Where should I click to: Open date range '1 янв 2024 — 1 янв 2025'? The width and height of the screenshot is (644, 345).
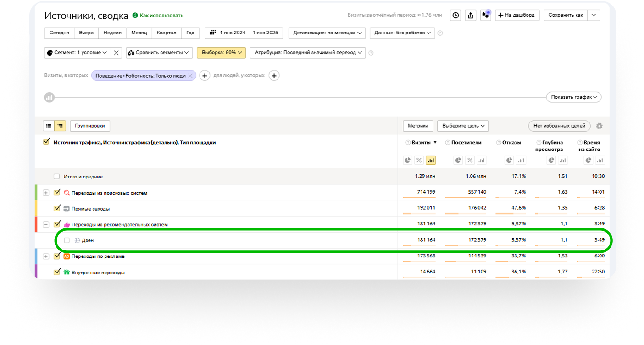(x=244, y=33)
